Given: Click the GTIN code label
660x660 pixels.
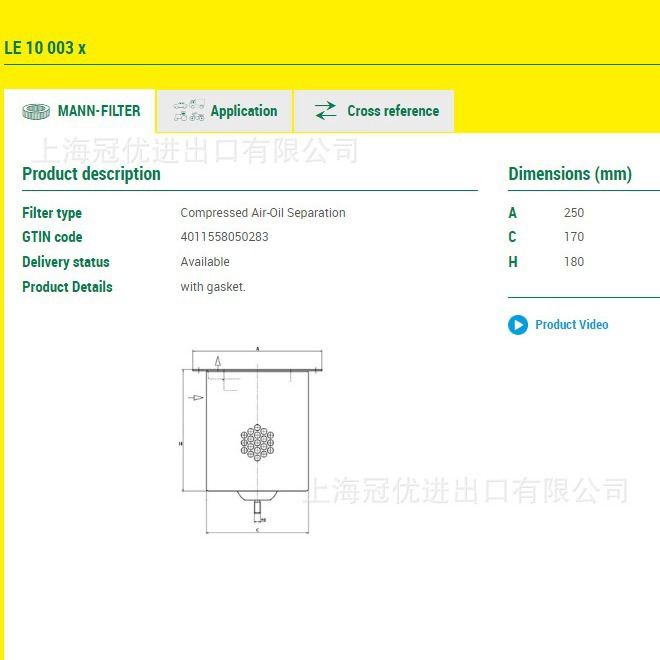Looking at the screenshot, I should [x=52, y=237].
